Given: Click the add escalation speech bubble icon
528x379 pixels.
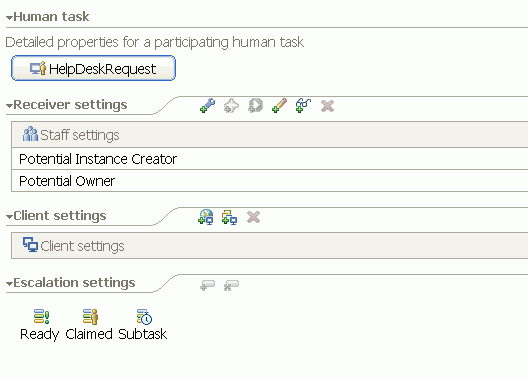Looking at the screenshot, I should click(207, 285).
